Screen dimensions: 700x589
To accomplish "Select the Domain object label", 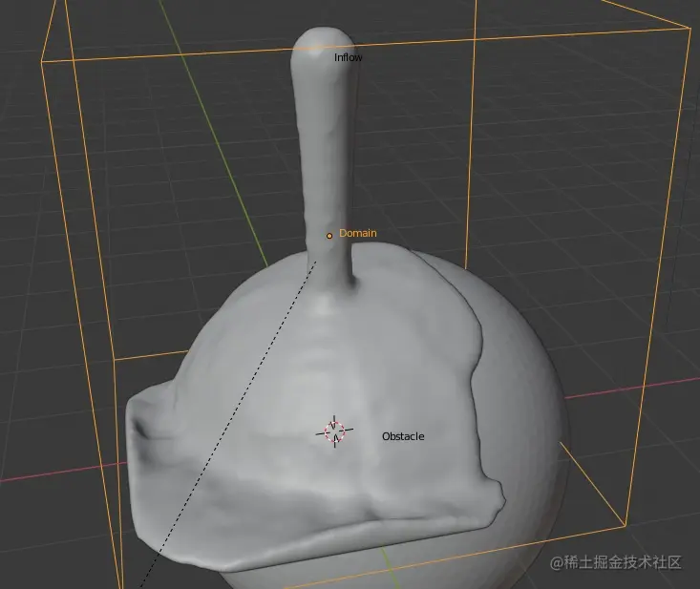I will click(357, 233).
